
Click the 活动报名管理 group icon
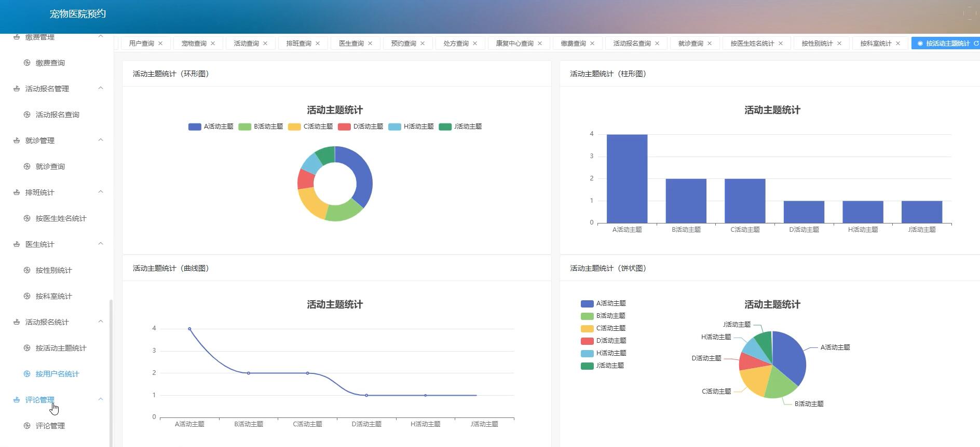point(17,89)
